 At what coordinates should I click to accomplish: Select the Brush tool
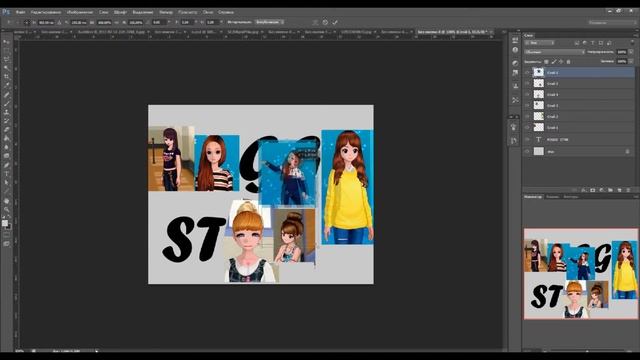[x=6, y=103]
